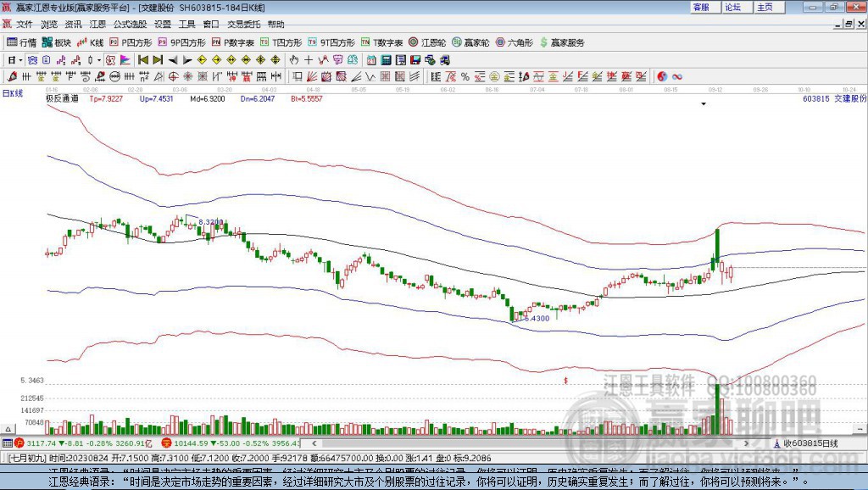This screenshot has height=490, width=868.
Task: Expand the candlestick style dropdown arrow
Action: coord(99,60)
